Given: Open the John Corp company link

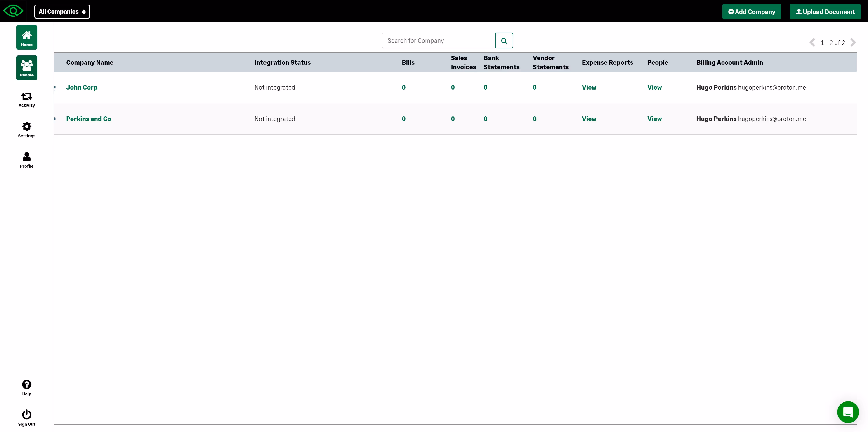Looking at the screenshot, I should pos(82,87).
